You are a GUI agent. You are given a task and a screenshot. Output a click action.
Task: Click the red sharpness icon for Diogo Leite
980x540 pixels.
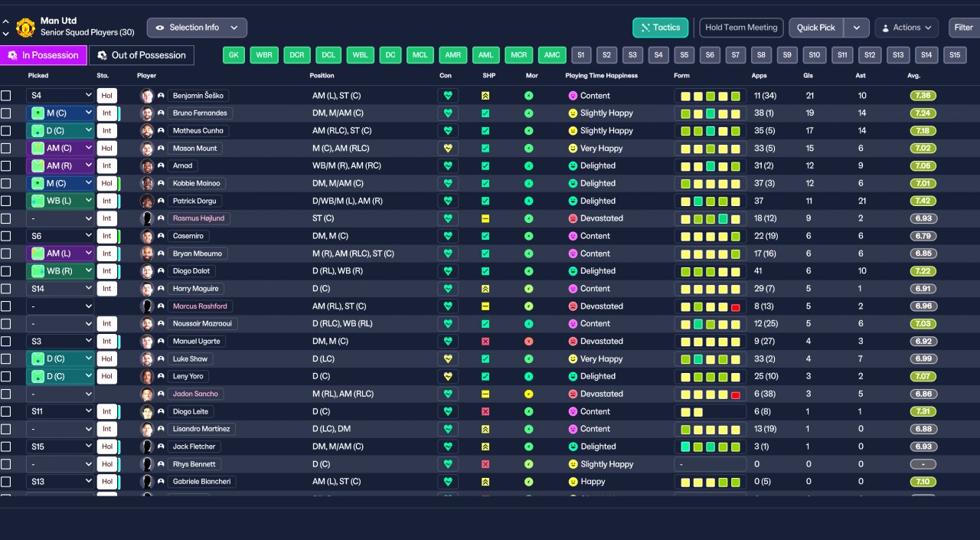point(485,412)
